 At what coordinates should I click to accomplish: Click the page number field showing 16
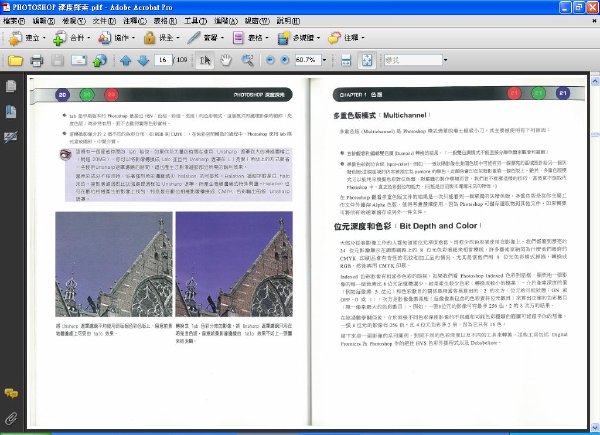pos(163,60)
